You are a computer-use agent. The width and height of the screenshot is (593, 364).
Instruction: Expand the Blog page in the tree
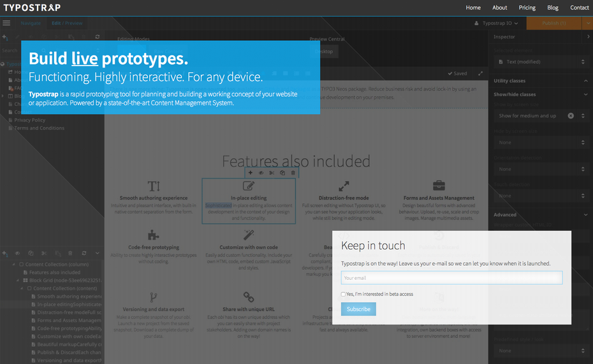tap(3, 96)
